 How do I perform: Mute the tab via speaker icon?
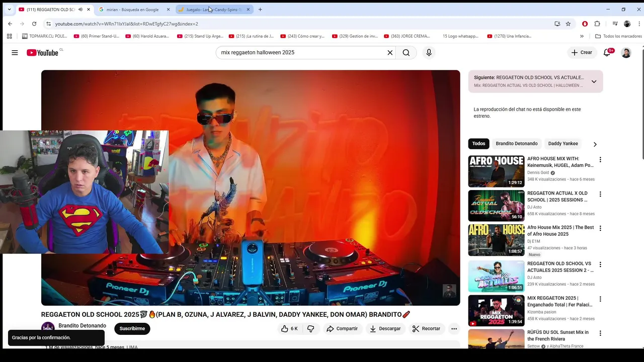pyautogui.click(x=80, y=10)
